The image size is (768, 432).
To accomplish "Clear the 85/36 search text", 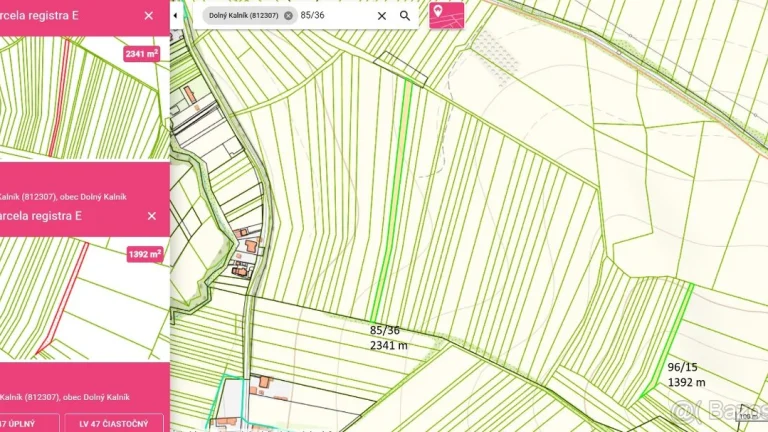I will click(x=382, y=16).
